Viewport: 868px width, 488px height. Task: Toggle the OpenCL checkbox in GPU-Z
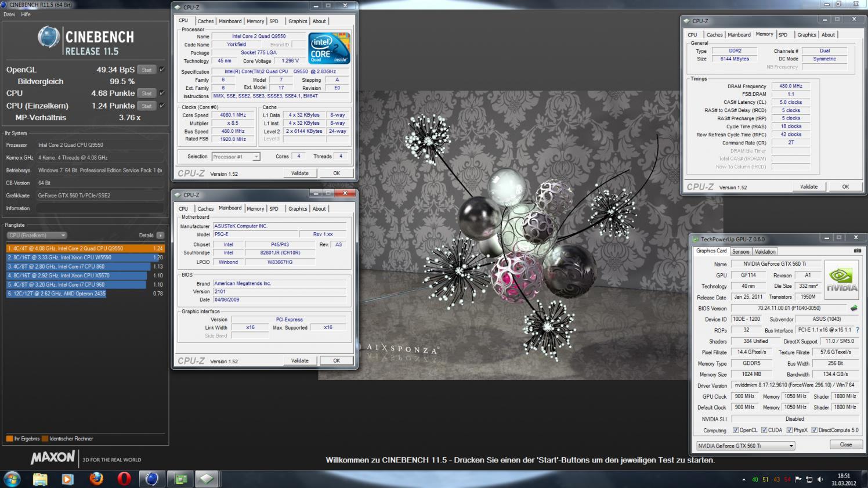pyautogui.click(x=736, y=430)
